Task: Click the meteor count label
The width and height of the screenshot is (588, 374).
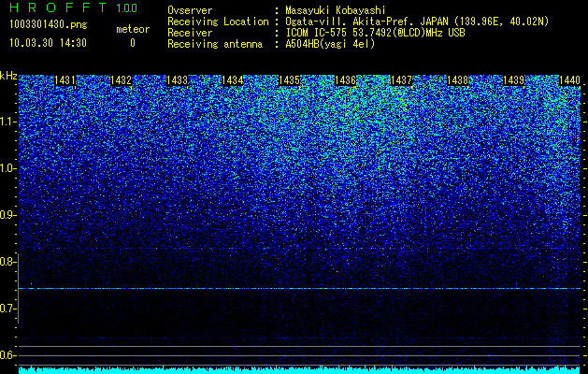Action: [133, 29]
